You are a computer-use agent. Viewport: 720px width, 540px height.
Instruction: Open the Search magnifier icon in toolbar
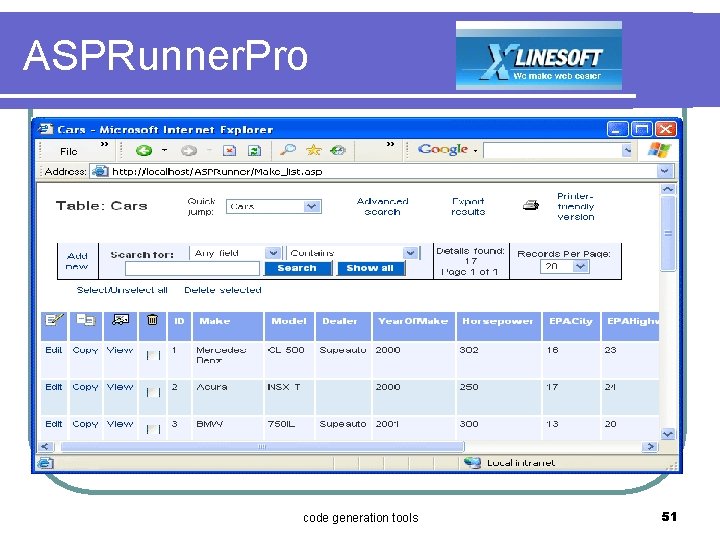point(288,150)
